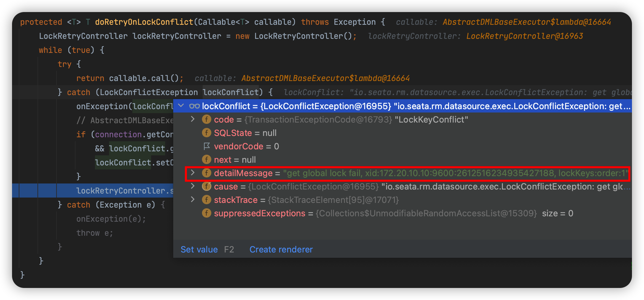Click the field icon next to stackTrace
This screenshot has width=644, height=300.
(207, 200)
